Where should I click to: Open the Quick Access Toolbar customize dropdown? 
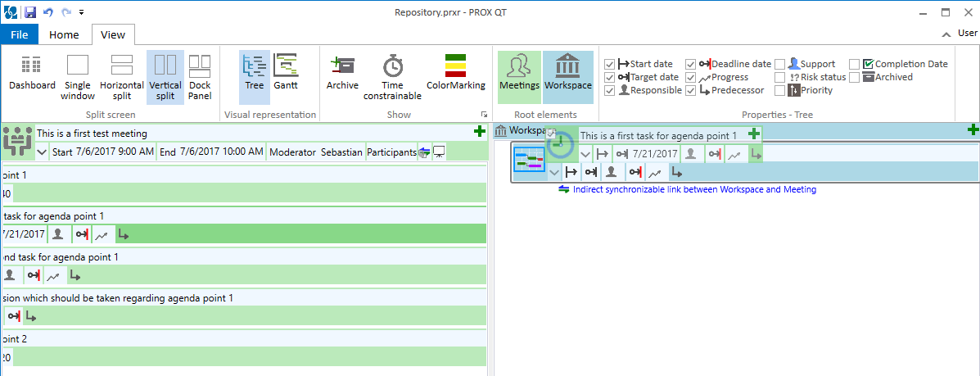tap(81, 12)
